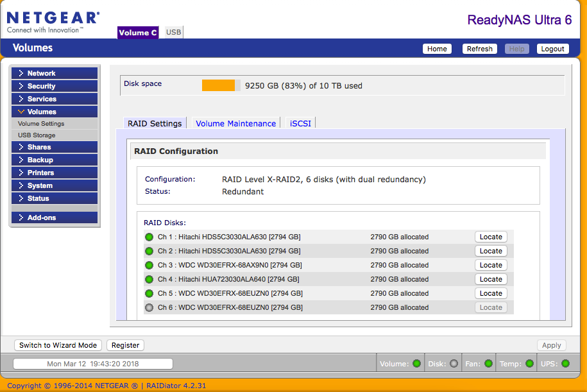Expand the Security menu section
This screenshot has width=587, height=392.
55,86
